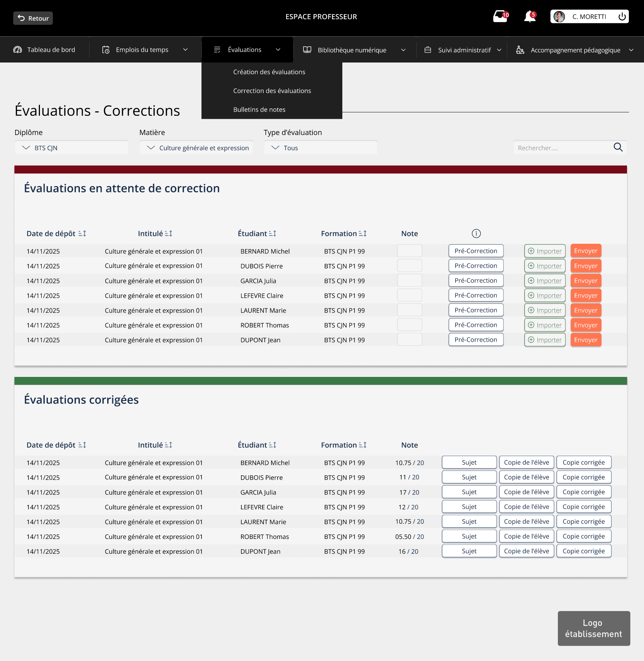The width and height of the screenshot is (644, 661).
Task: Sort corrected evaluations by Intitulé
Action: pos(169,445)
